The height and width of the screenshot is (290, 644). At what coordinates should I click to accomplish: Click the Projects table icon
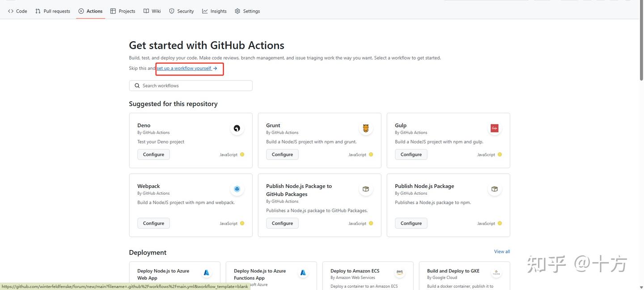coord(113,11)
